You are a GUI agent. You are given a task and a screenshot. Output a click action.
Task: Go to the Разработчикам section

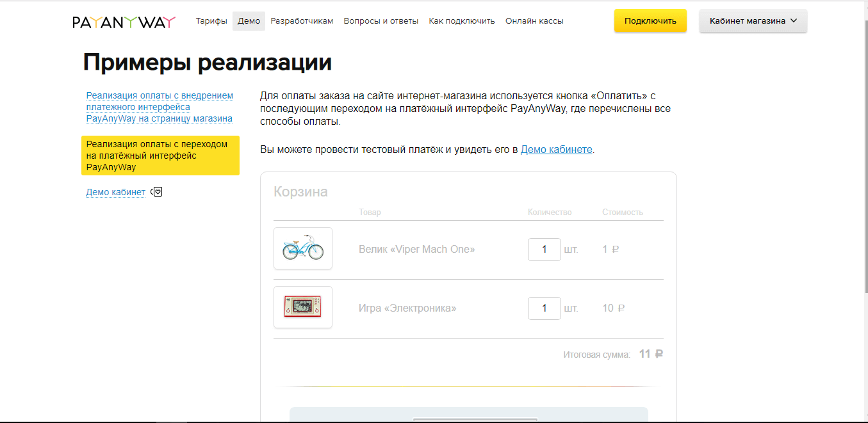(x=302, y=21)
